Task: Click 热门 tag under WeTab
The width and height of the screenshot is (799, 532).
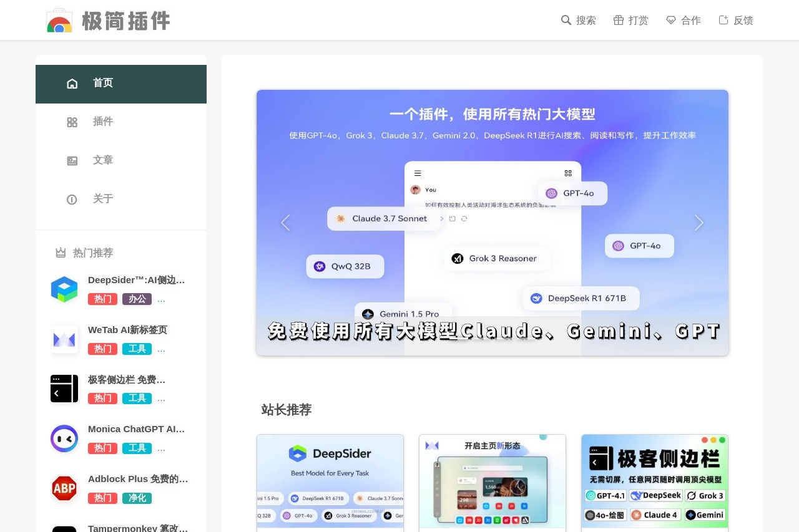Action: click(x=102, y=349)
